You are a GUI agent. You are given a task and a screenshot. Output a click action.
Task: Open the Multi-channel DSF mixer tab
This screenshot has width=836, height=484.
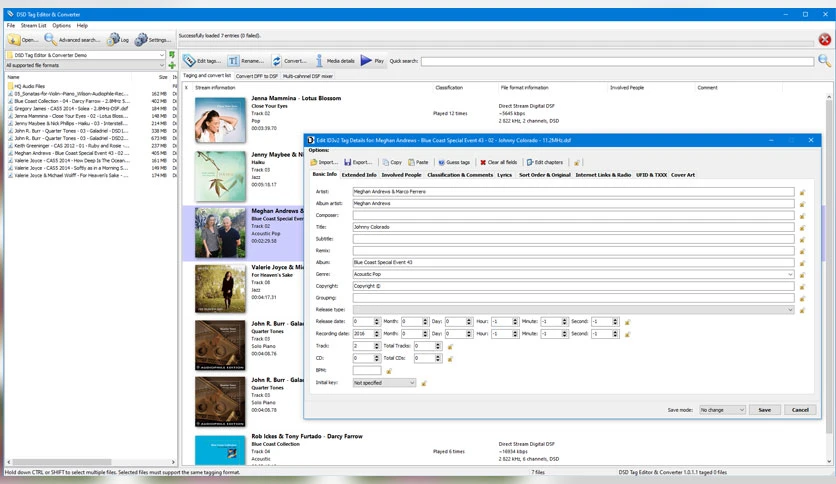point(308,76)
